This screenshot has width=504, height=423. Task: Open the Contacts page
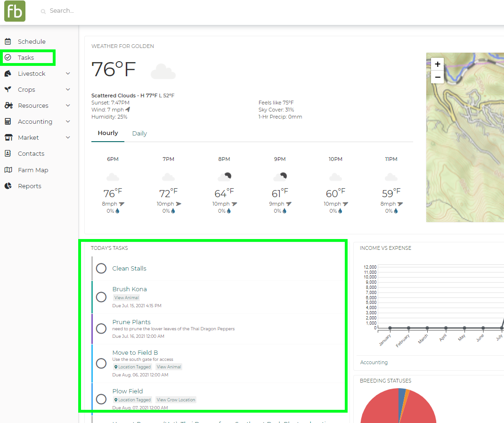(x=31, y=153)
